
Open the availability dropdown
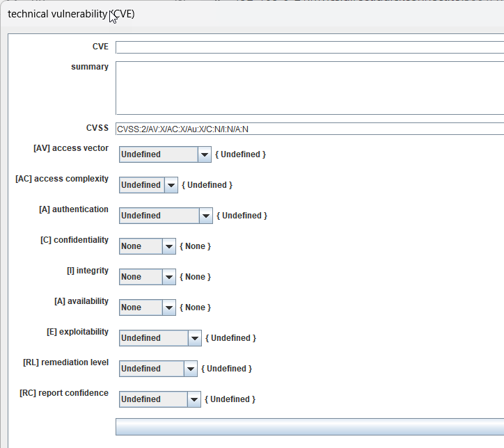pos(148,307)
